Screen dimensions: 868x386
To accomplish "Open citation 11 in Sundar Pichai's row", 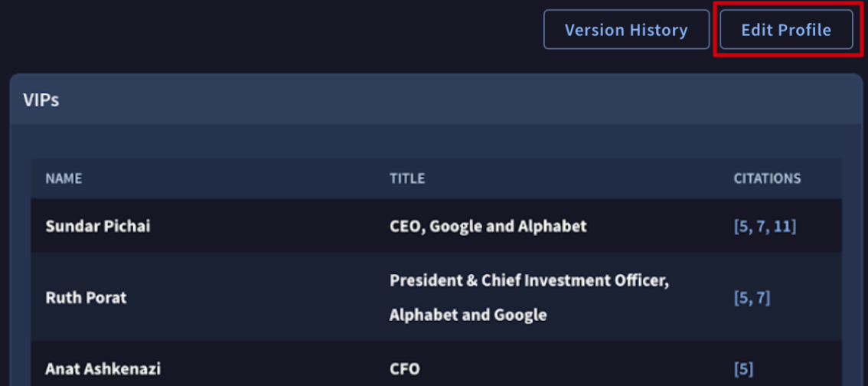I will tap(782, 226).
